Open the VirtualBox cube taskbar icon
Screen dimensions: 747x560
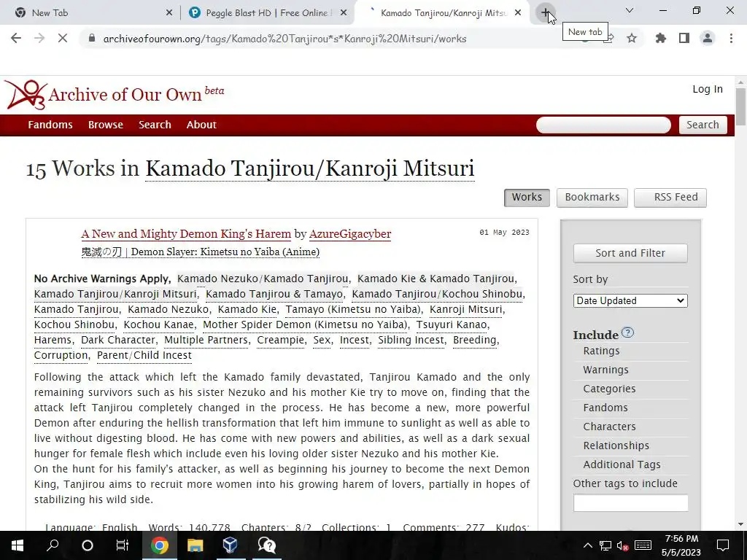pyautogui.click(x=230, y=545)
